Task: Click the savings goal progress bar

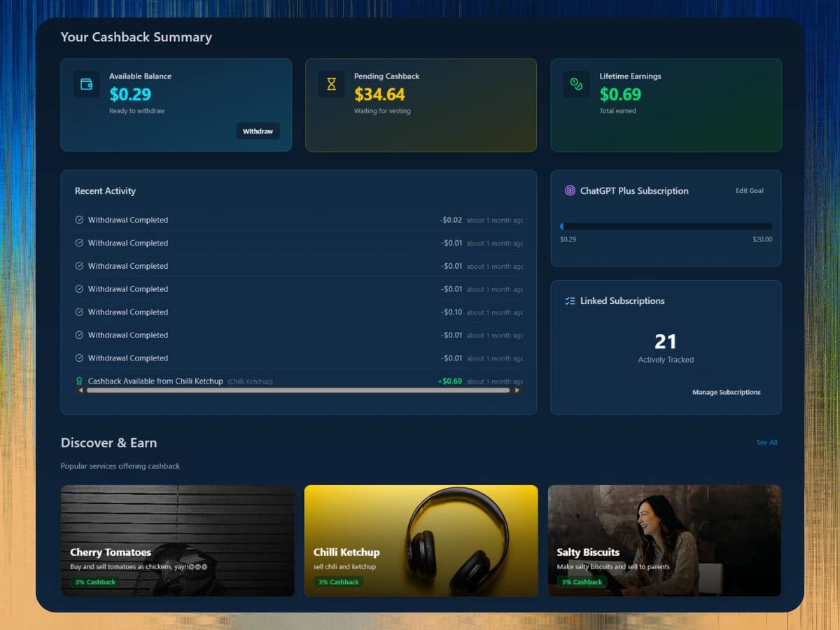Action: (x=666, y=226)
